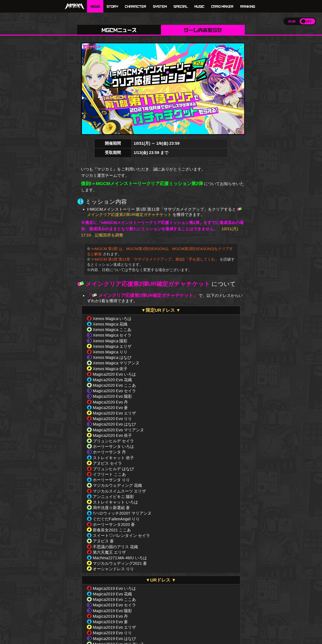
Task: Select the text †ハロウィッチ2020† マリアンヌ
Action: click(122, 513)
